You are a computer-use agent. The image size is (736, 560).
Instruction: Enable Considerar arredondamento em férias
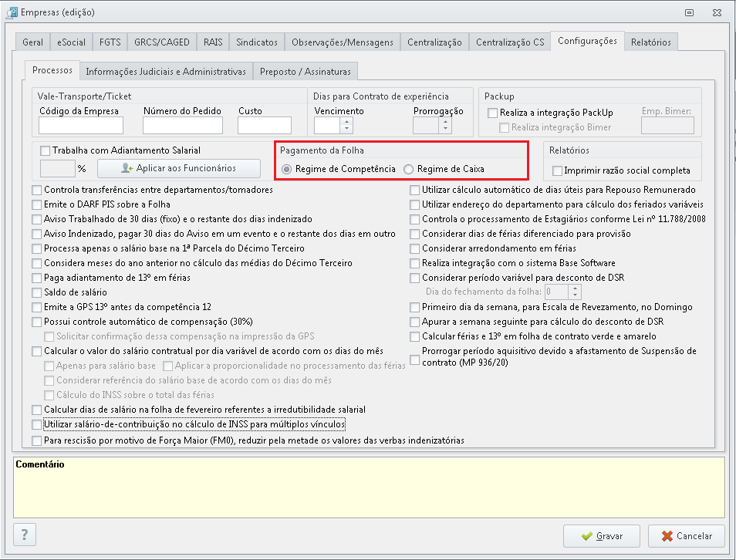point(414,248)
